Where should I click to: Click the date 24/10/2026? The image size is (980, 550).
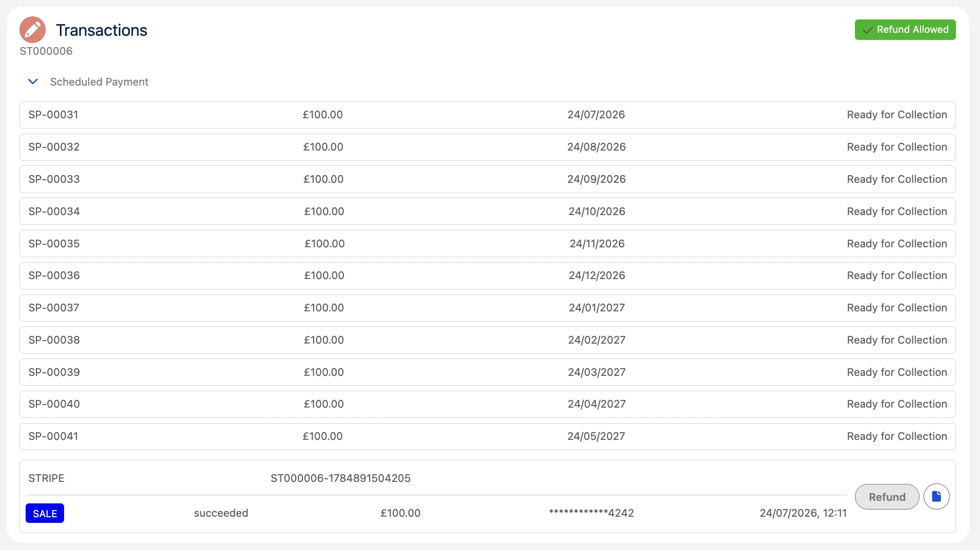597,211
